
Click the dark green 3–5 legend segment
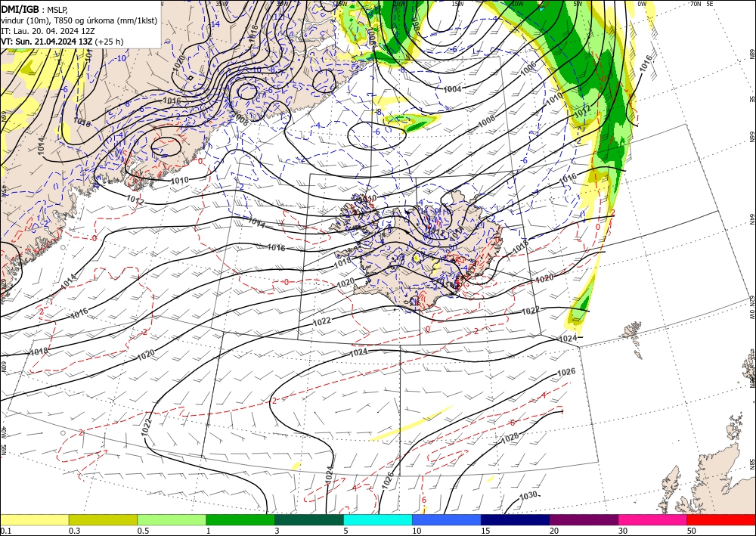(309, 519)
